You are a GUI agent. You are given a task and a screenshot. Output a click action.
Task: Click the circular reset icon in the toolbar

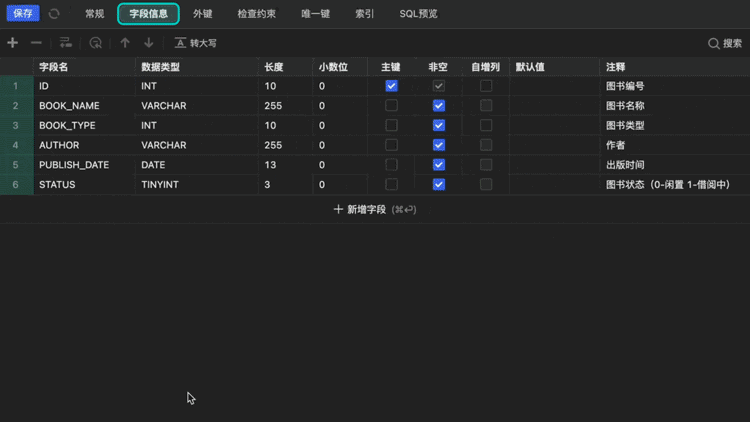96,43
